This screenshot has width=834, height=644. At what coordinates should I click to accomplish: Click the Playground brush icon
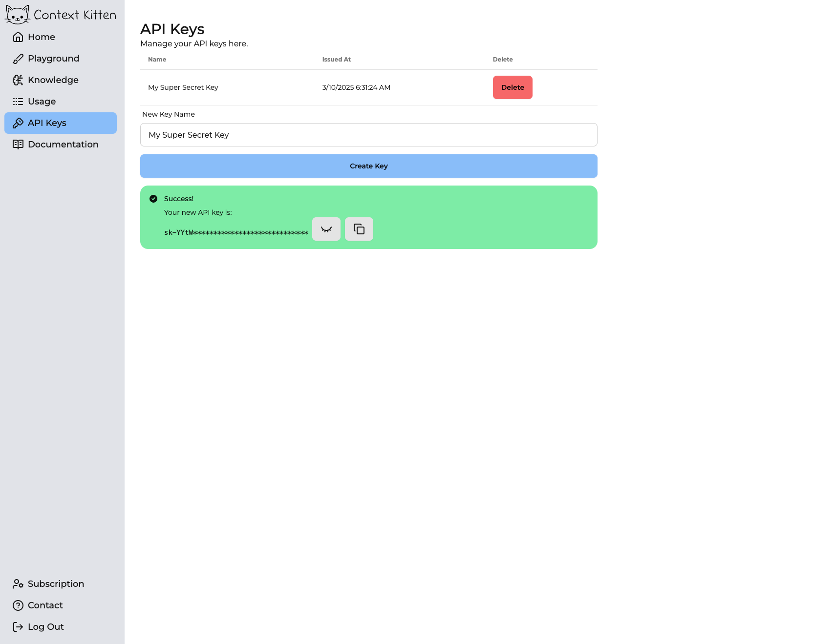point(18,59)
